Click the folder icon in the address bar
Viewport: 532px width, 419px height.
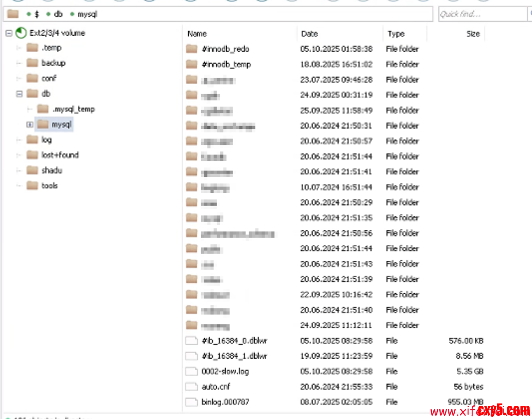13,14
